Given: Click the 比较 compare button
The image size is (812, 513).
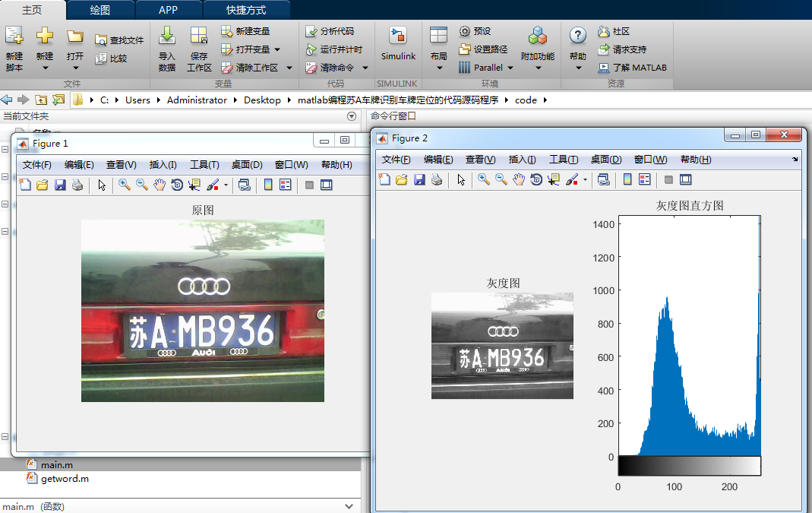Looking at the screenshot, I should click(x=112, y=58).
